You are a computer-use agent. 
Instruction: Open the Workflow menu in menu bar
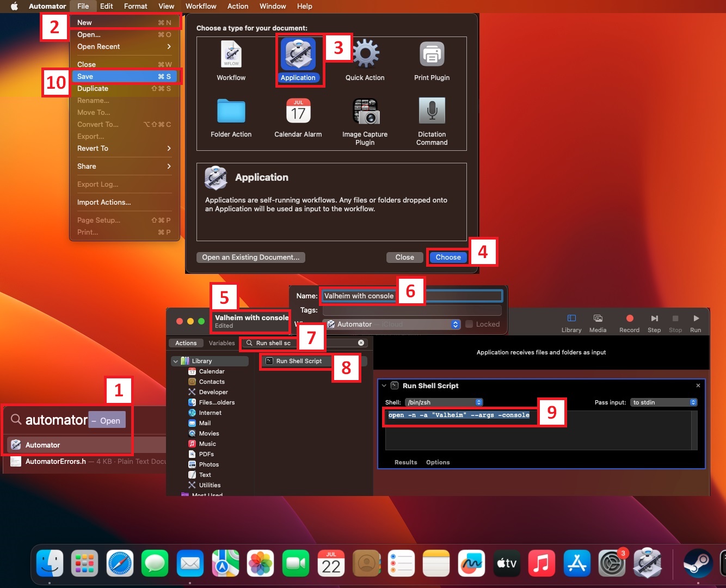point(201,7)
